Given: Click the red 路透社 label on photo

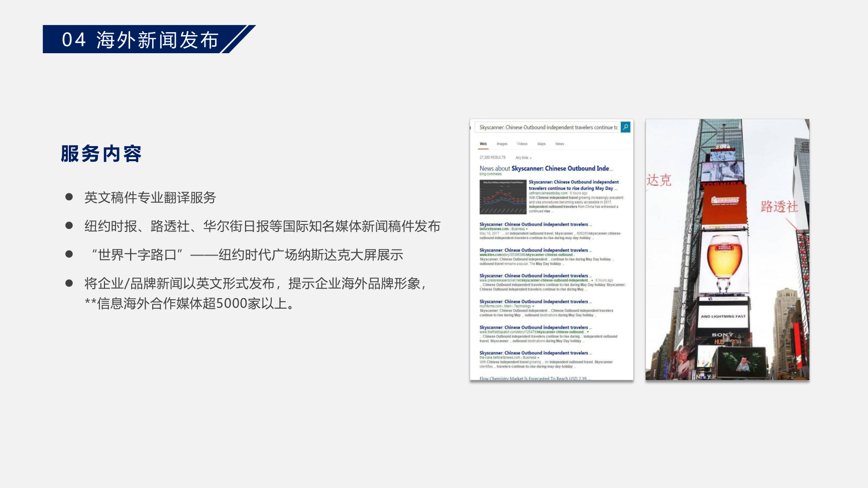Looking at the screenshot, I should coord(779,206).
